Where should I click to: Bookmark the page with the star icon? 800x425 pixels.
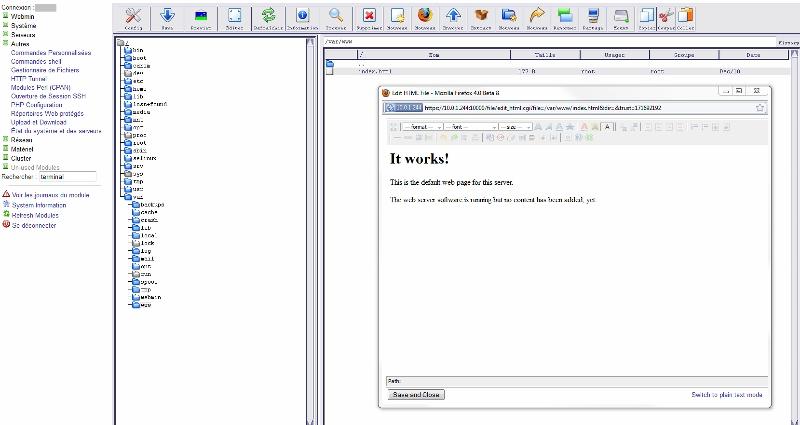point(760,108)
